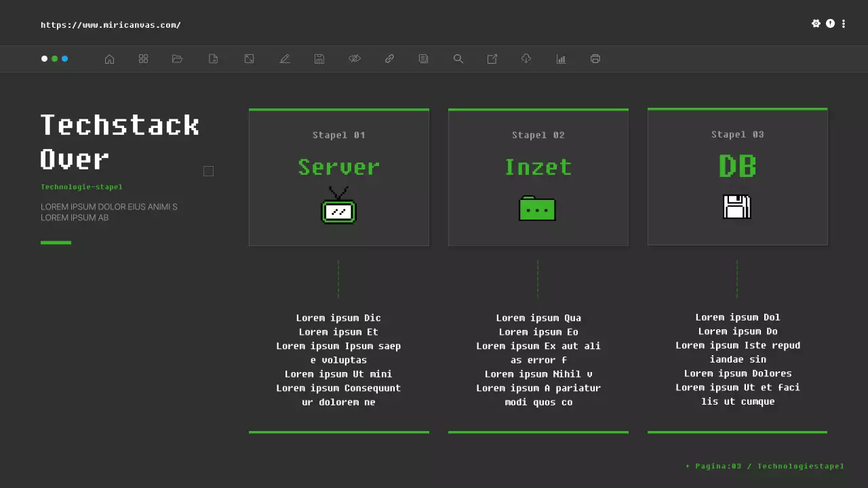Open the Pagina:03 Technologiestapel link

765,466
